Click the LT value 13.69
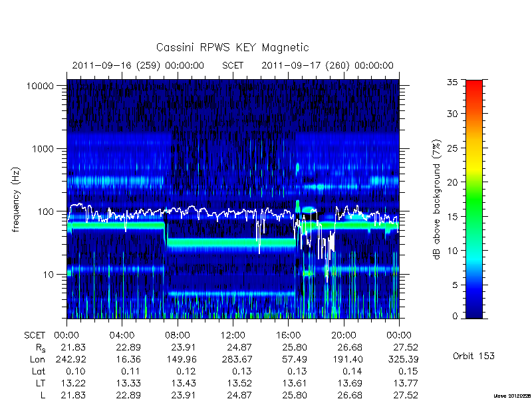 tap(350, 384)
